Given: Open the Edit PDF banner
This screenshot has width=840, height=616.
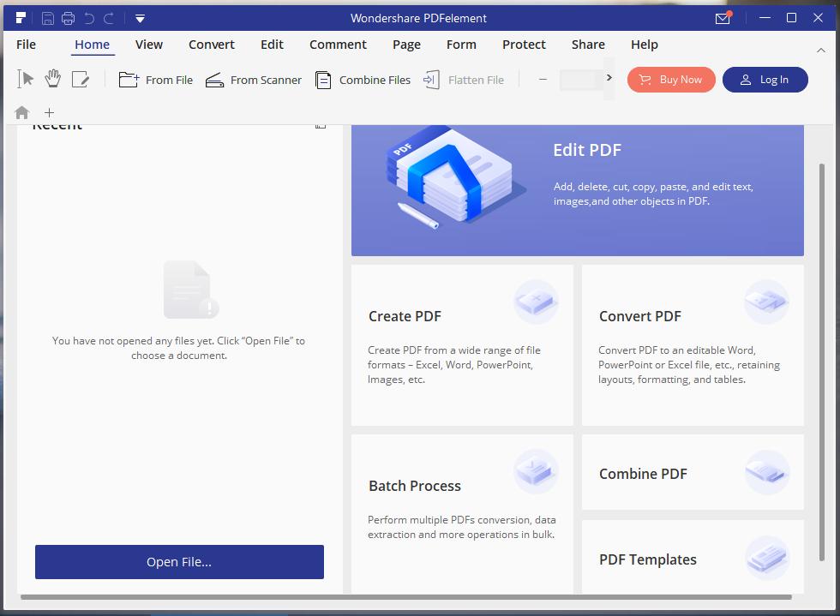Looking at the screenshot, I should pyautogui.click(x=578, y=191).
